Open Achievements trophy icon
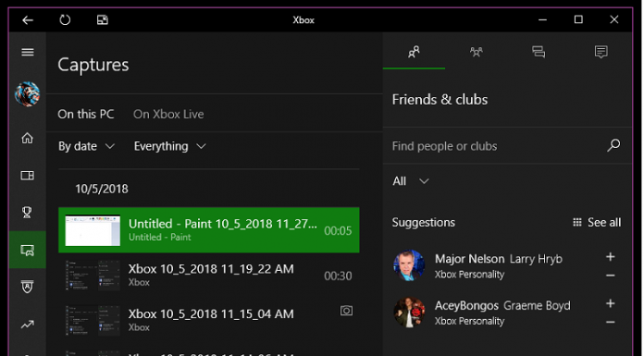644x356 pixels. (27, 213)
